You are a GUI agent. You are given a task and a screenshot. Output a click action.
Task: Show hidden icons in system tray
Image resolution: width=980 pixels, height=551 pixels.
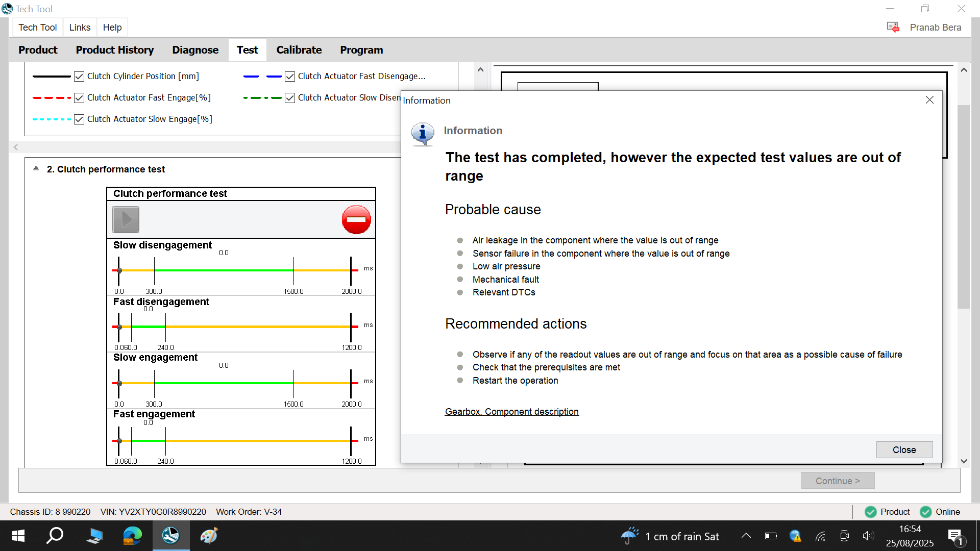pos(746,536)
